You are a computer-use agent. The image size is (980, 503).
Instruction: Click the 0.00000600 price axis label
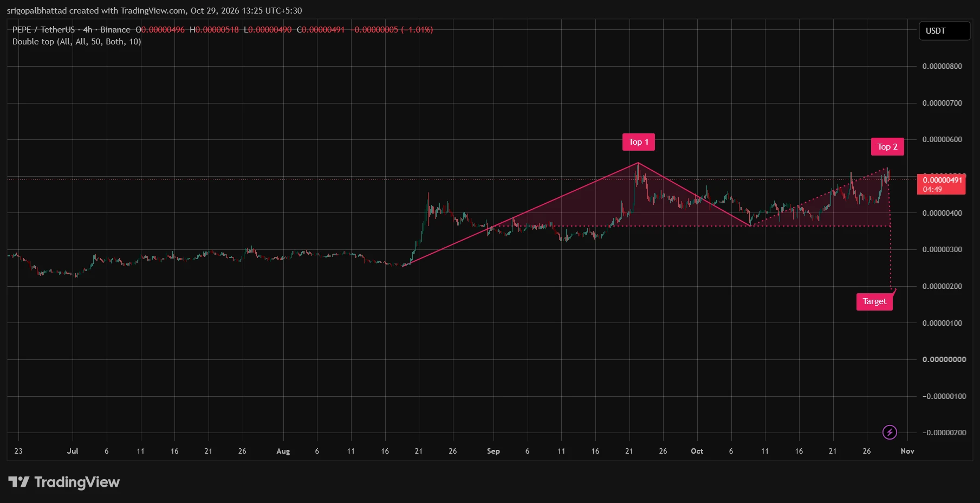pyautogui.click(x=943, y=139)
